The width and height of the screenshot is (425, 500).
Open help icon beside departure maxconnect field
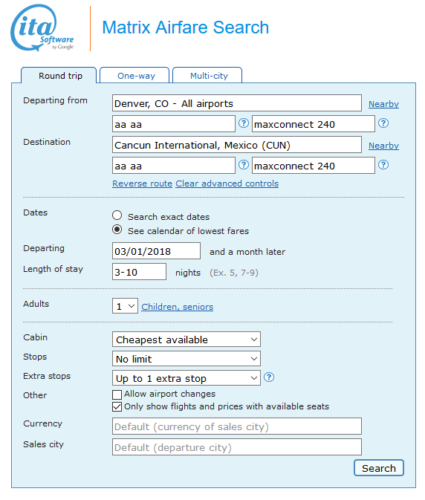coord(383,123)
